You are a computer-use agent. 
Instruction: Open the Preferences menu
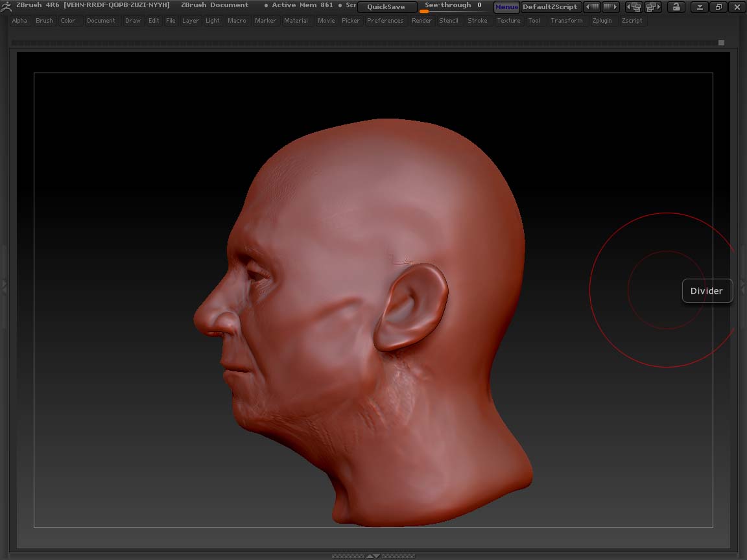385,20
